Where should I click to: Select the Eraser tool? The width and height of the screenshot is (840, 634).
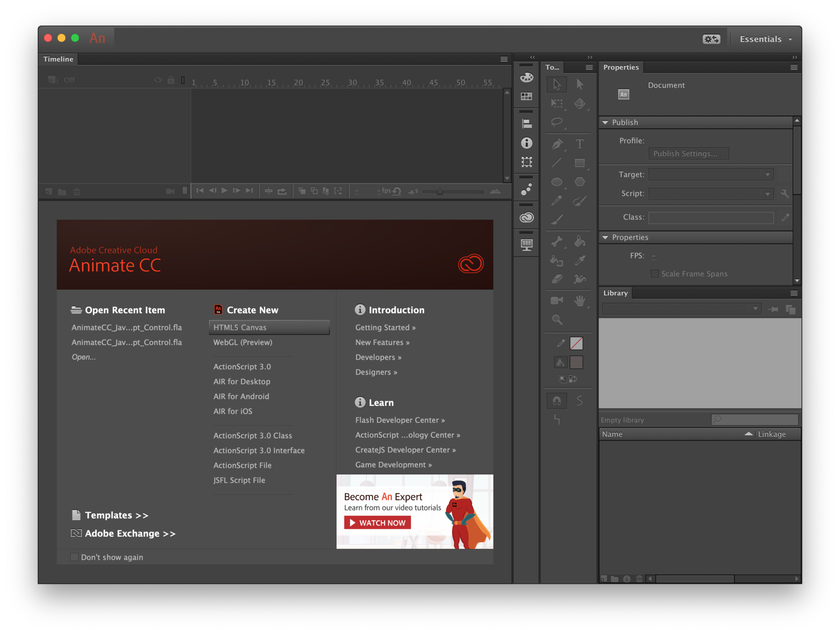pos(556,279)
